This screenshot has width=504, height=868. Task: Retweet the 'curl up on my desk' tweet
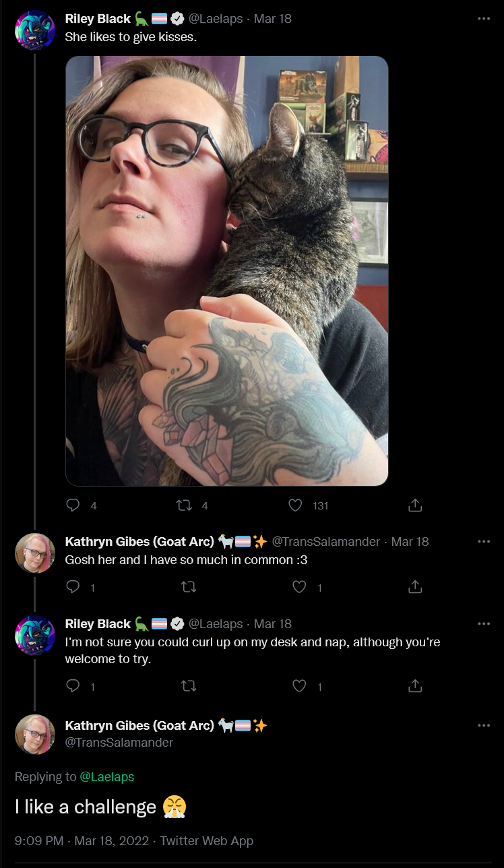[189, 686]
